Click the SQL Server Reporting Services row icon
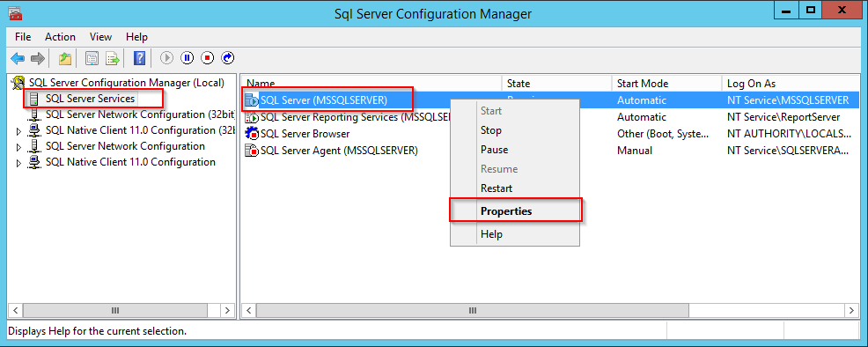 252,117
